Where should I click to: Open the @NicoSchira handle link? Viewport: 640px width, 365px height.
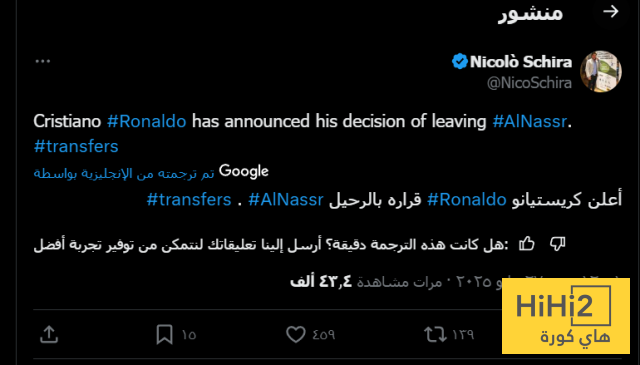click(529, 83)
